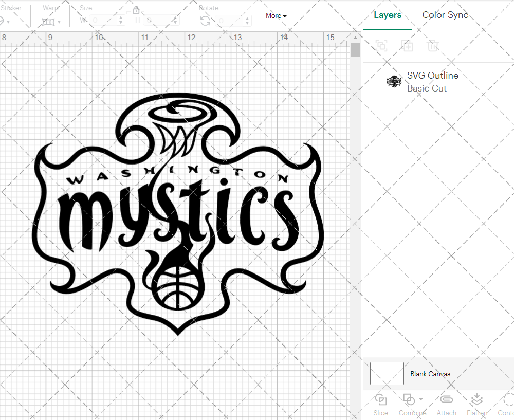Switch to the Color Sync tab
Image resolution: width=514 pixels, height=420 pixels.
pyautogui.click(x=445, y=15)
